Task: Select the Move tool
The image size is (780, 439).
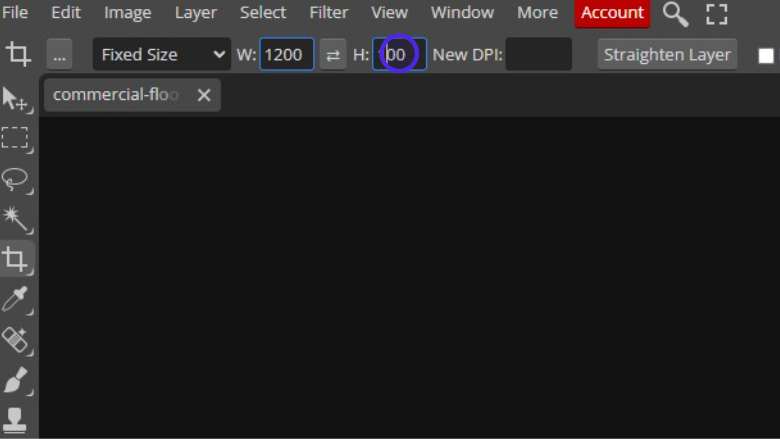Action: [15, 99]
